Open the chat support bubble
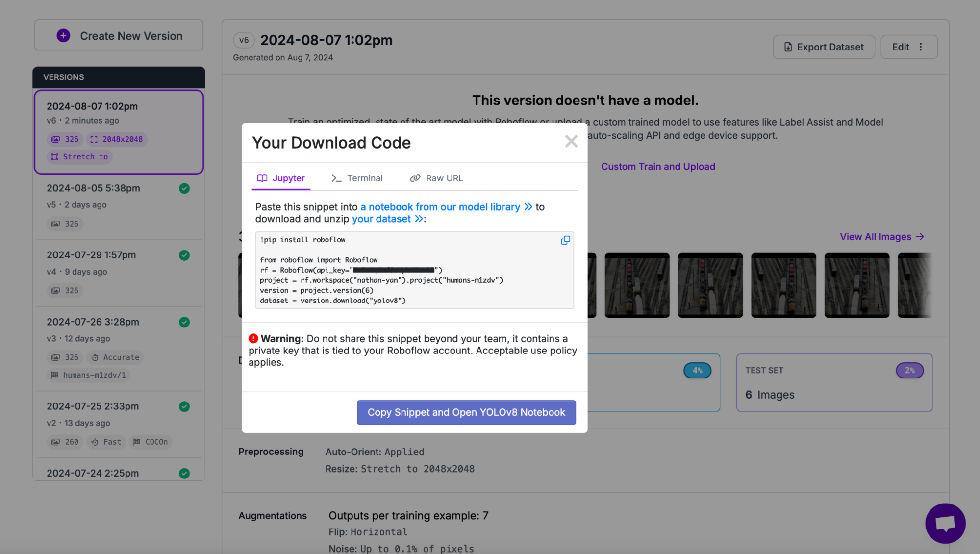 coord(945,523)
